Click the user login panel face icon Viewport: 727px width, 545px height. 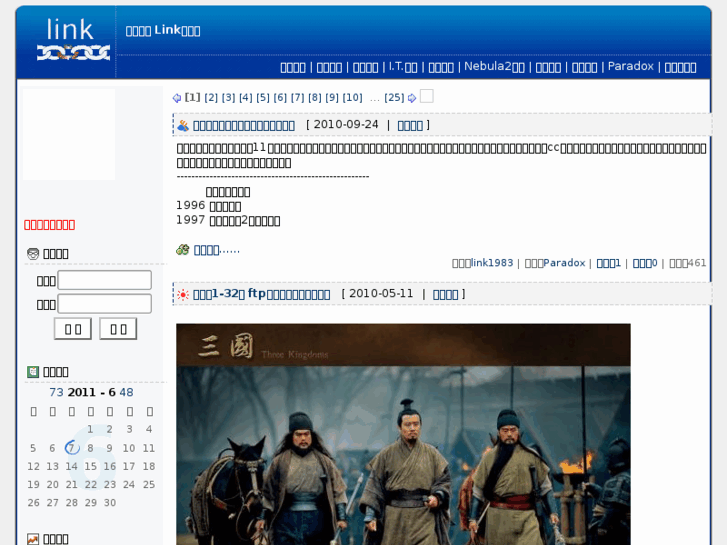33,254
